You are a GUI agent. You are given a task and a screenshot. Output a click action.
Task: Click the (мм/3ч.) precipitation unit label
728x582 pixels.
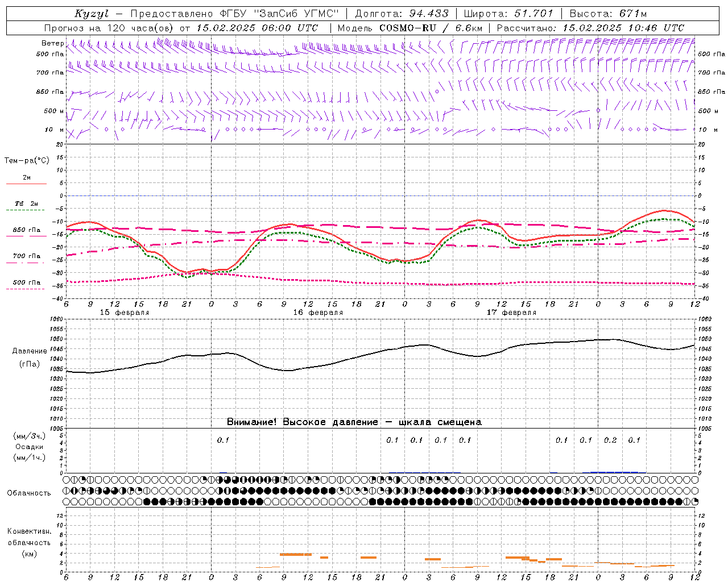pyautogui.click(x=30, y=436)
